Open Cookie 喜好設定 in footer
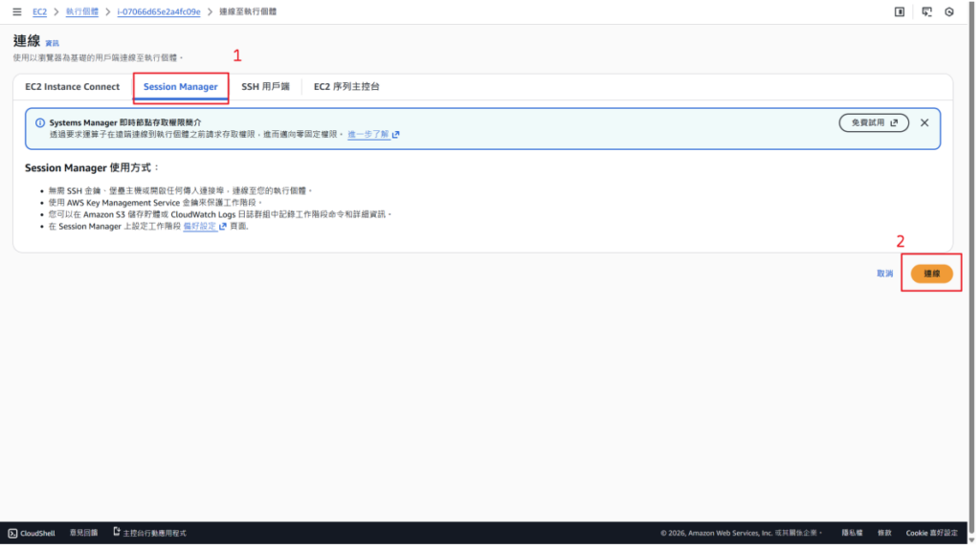980x549 pixels. pyautogui.click(x=931, y=534)
